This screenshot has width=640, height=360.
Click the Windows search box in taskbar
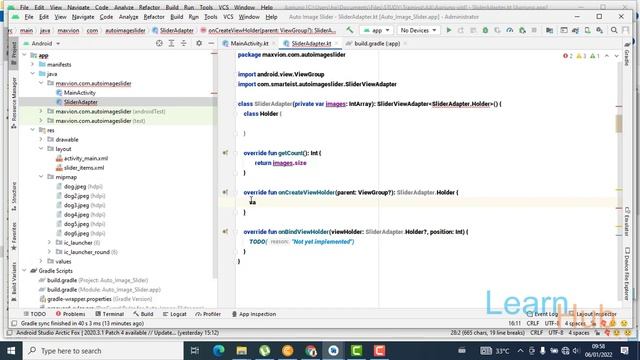coord(102,351)
